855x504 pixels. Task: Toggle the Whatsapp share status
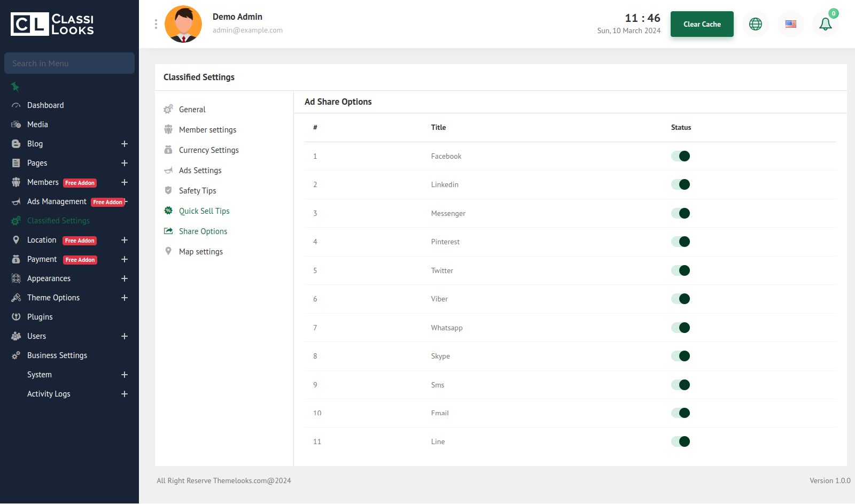point(681,328)
